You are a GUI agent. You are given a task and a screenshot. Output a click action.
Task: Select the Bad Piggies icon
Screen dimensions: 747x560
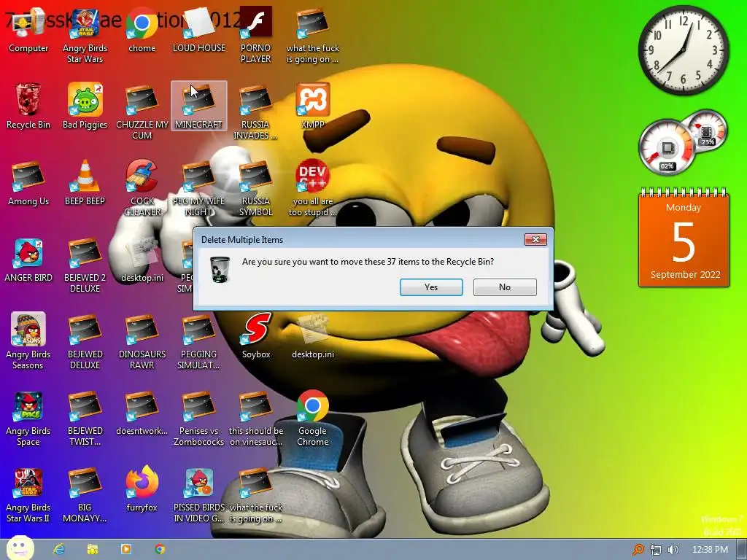point(85,106)
